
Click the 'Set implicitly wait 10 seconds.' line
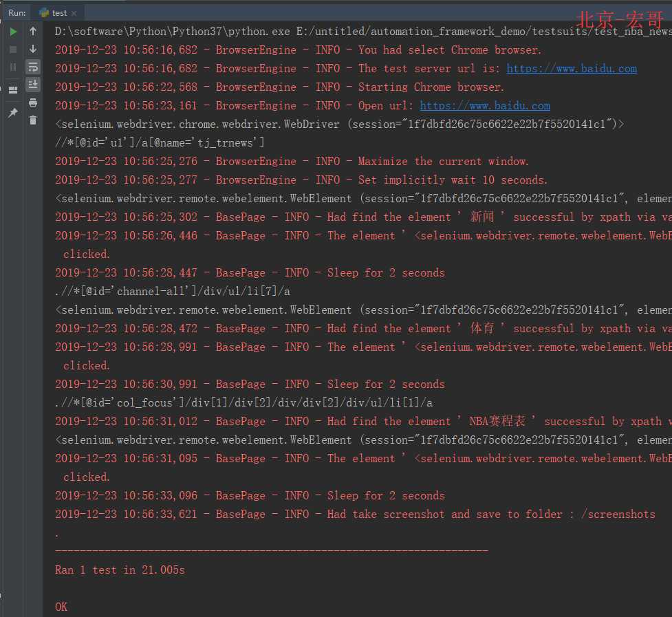[301, 180]
